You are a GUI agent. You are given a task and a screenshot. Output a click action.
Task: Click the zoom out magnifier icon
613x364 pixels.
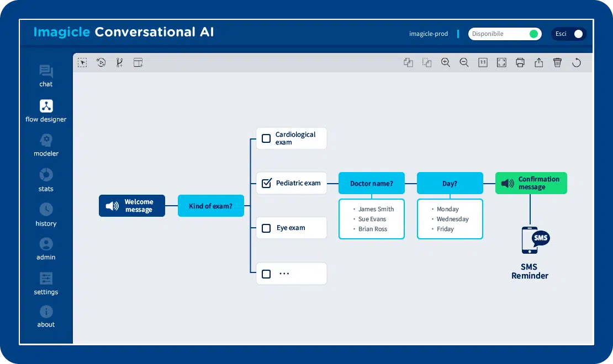(464, 63)
